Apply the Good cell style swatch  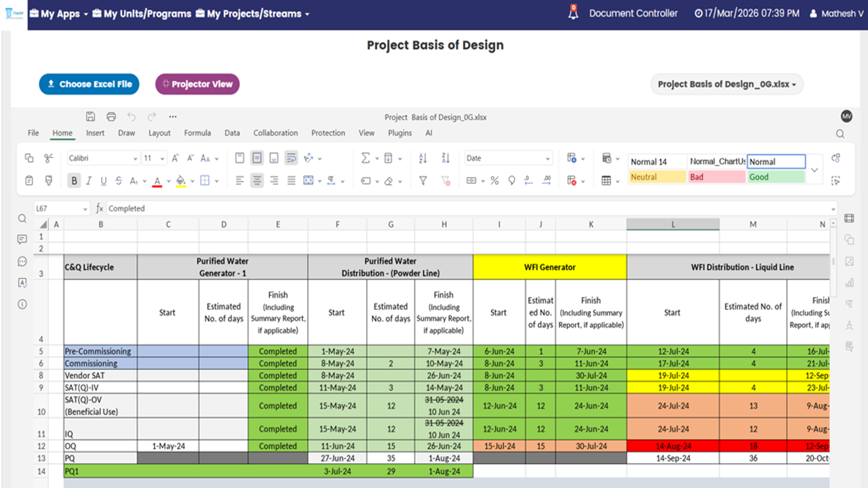coord(776,177)
